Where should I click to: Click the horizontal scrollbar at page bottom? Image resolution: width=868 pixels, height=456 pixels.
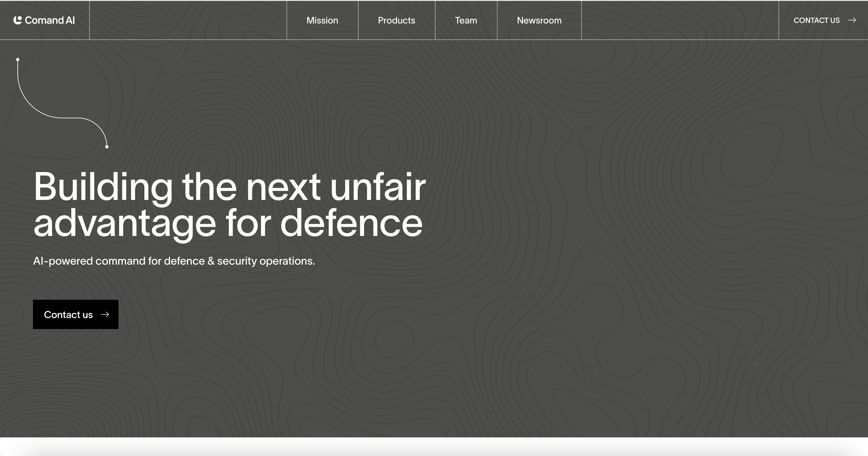(x=434, y=450)
